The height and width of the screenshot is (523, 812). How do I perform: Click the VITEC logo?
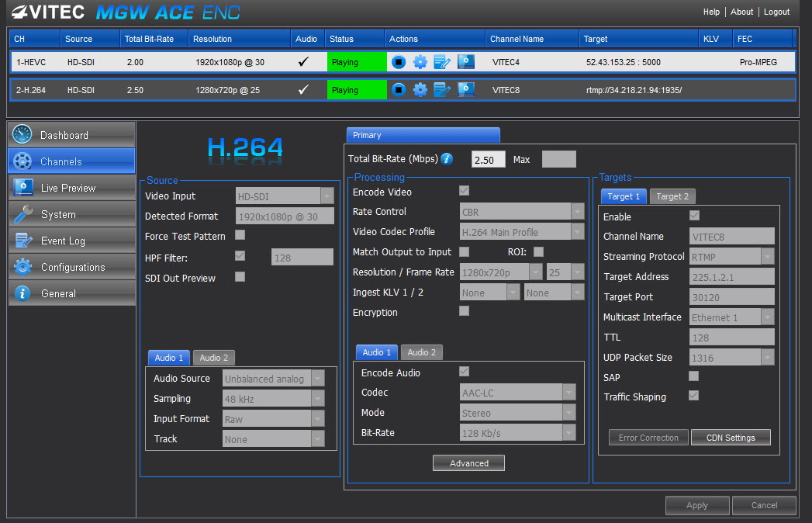(48, 12)
